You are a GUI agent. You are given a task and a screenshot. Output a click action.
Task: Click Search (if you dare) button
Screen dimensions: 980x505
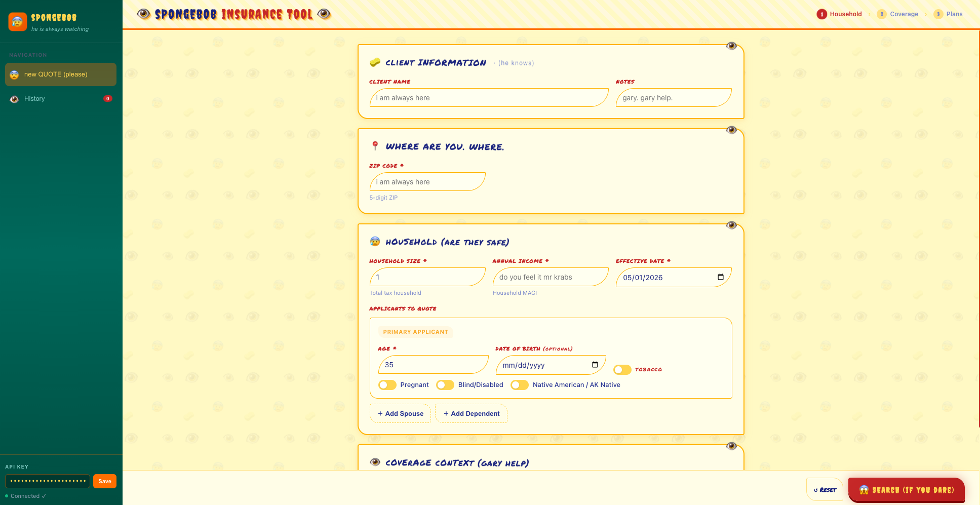point(906,490)
